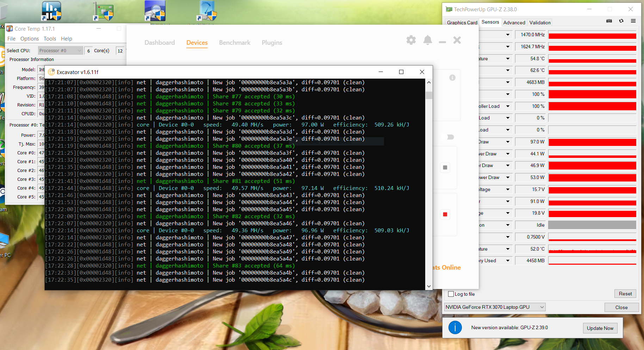Switch to GPU-Z Advanced tab
The height and width of the screenshot is (350, 644).
pos(514,23)
